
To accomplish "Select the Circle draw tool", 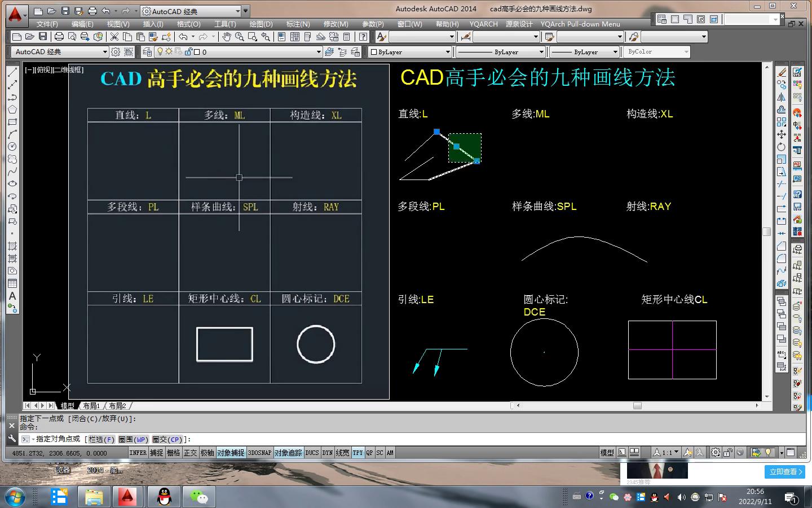I will point(12,147).
